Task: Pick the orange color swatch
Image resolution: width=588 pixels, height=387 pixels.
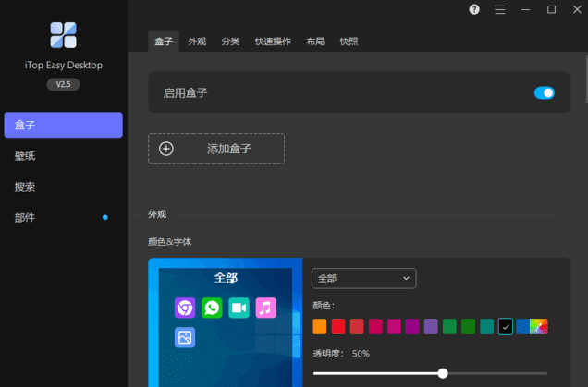Action: 320,326
